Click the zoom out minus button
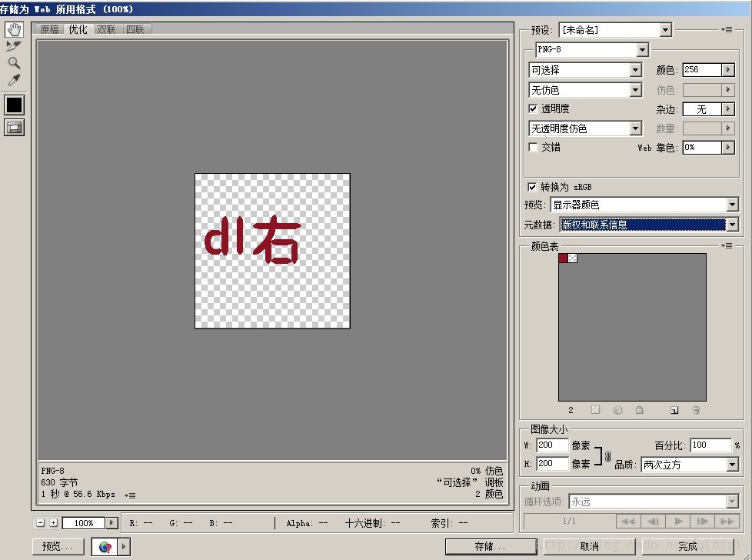The width and height of the screenshot is (752, 560). (40, 522)
